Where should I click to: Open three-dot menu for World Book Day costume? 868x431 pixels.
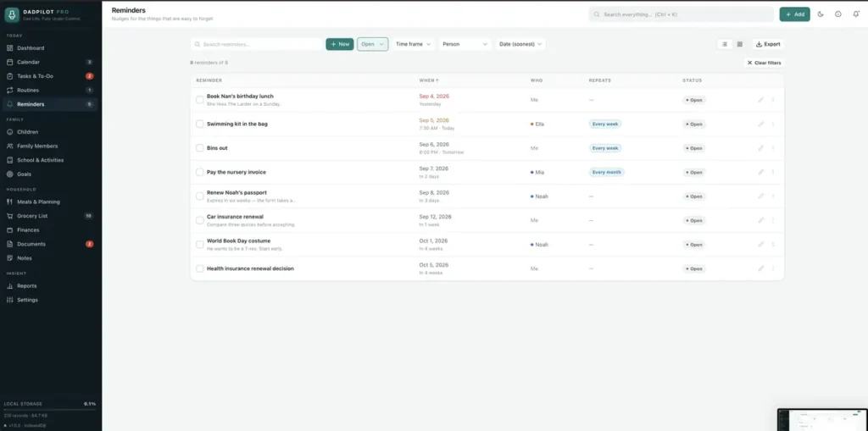pyautogui.click(x=773, y=245)
